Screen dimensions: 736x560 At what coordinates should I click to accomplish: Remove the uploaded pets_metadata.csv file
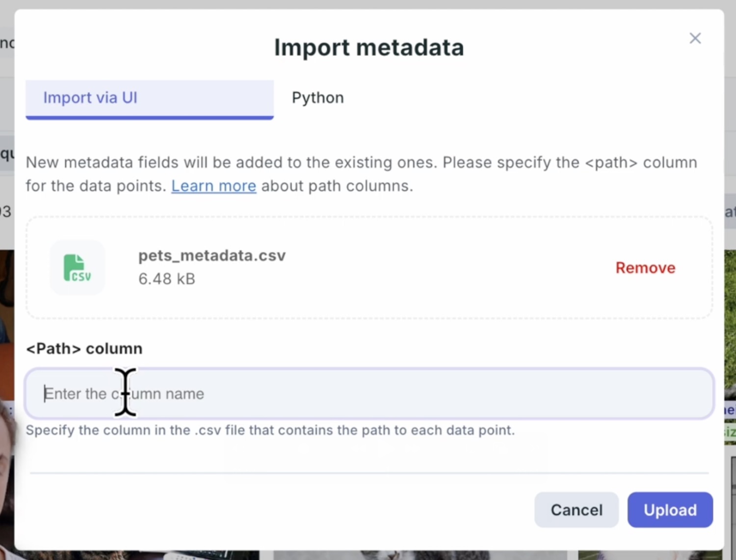point(645,268)
